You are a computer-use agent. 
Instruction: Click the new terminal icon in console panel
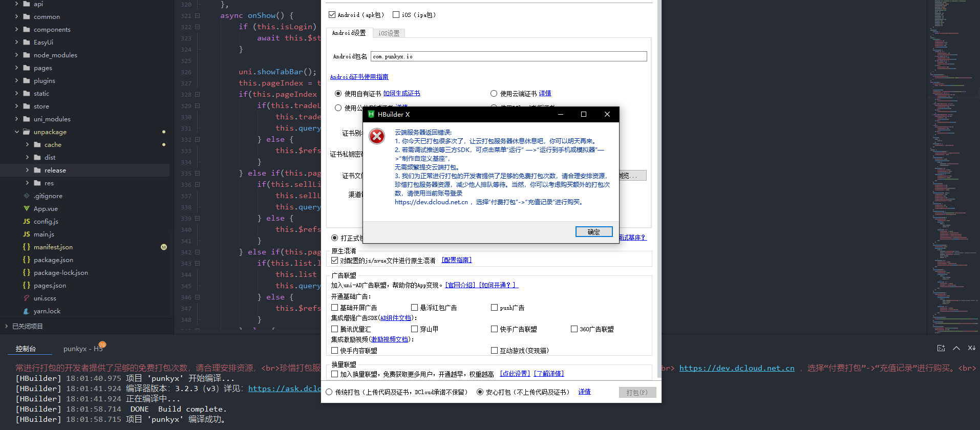(x=941, y=348)
